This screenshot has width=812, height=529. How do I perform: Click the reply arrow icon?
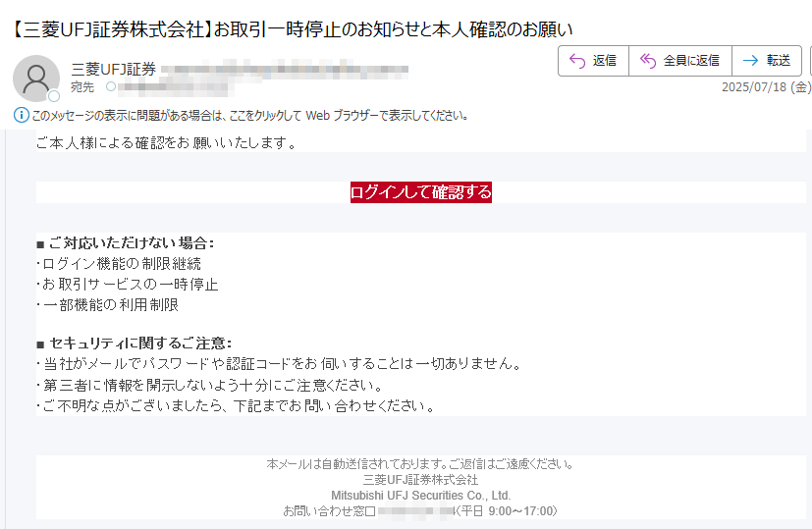click(577, 61)
